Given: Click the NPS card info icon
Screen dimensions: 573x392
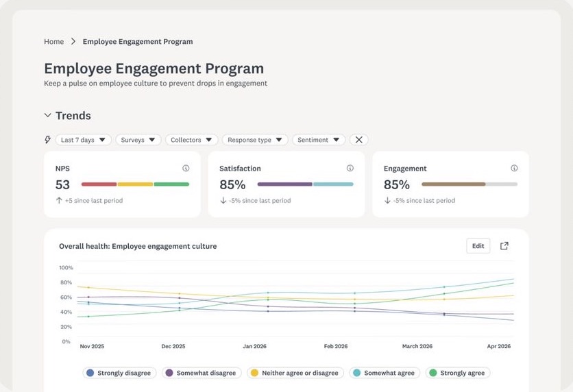Looking at the screenshot, I should point(186,168).
